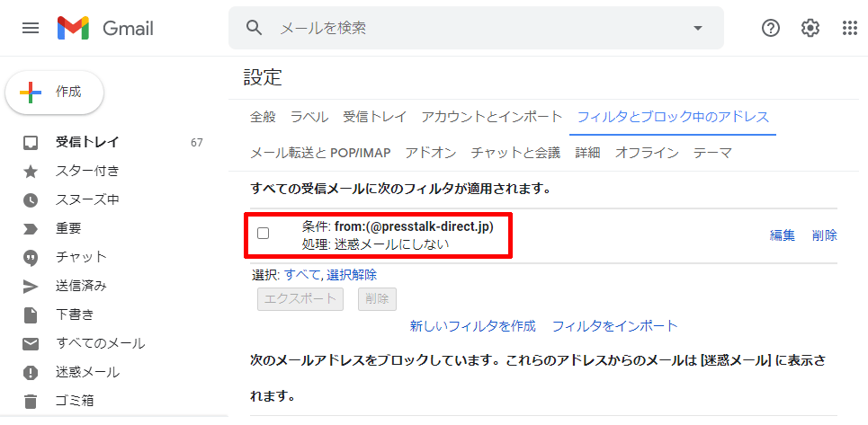Open the main menu hamburger icon
Image resolution: width=868 pixels, height=425 pixels.
pyautogui.click(x=31, y=28)
